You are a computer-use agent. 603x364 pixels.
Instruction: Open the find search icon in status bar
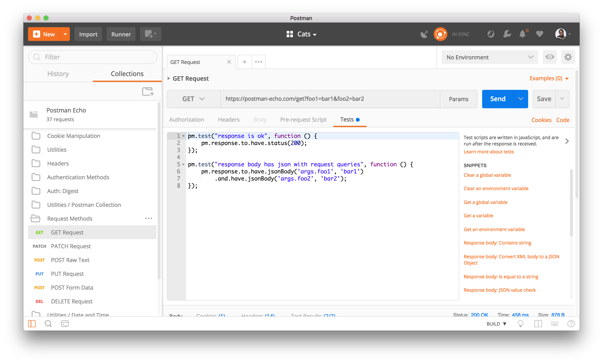tap(48, 324)
